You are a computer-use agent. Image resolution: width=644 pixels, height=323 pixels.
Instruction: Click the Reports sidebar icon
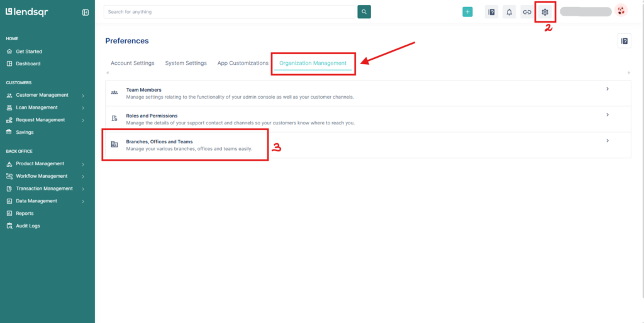[x=9, y=214]
